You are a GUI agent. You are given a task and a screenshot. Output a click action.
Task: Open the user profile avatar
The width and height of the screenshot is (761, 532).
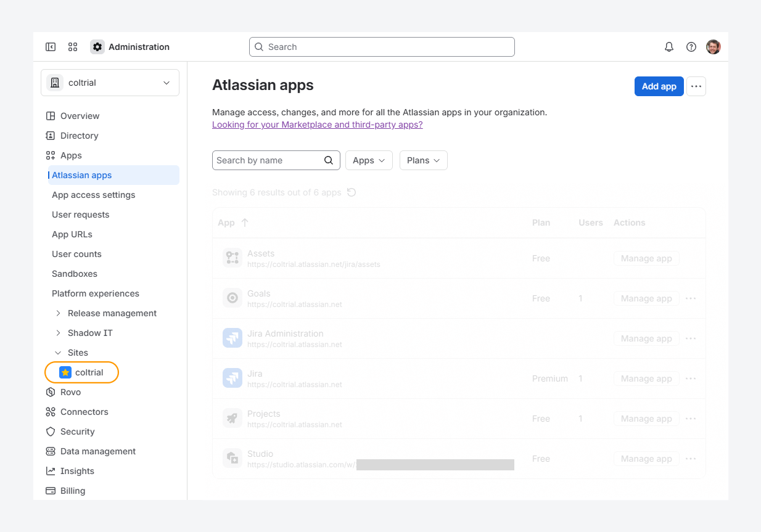pos(714,47)
